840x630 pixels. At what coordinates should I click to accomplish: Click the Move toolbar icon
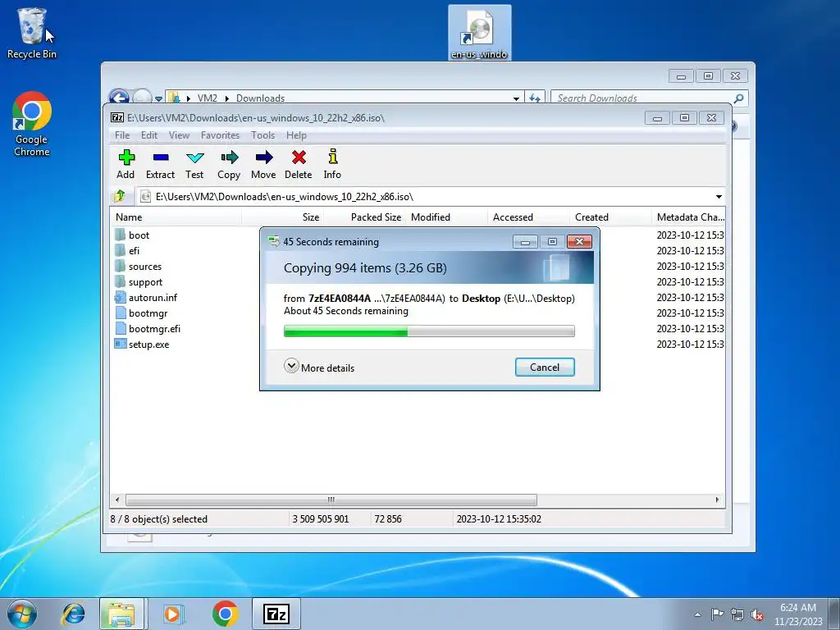pos(263,164)
